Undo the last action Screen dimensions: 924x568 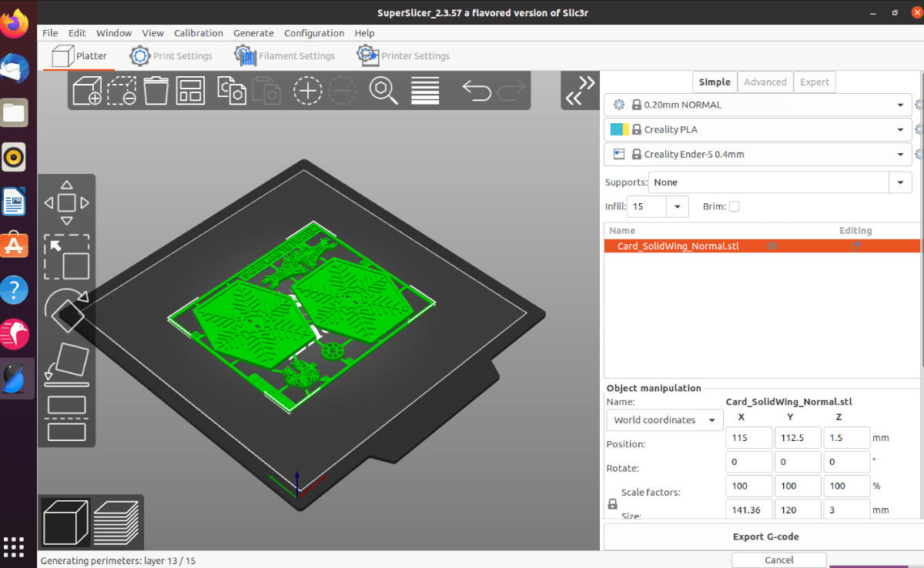point(476,90)
